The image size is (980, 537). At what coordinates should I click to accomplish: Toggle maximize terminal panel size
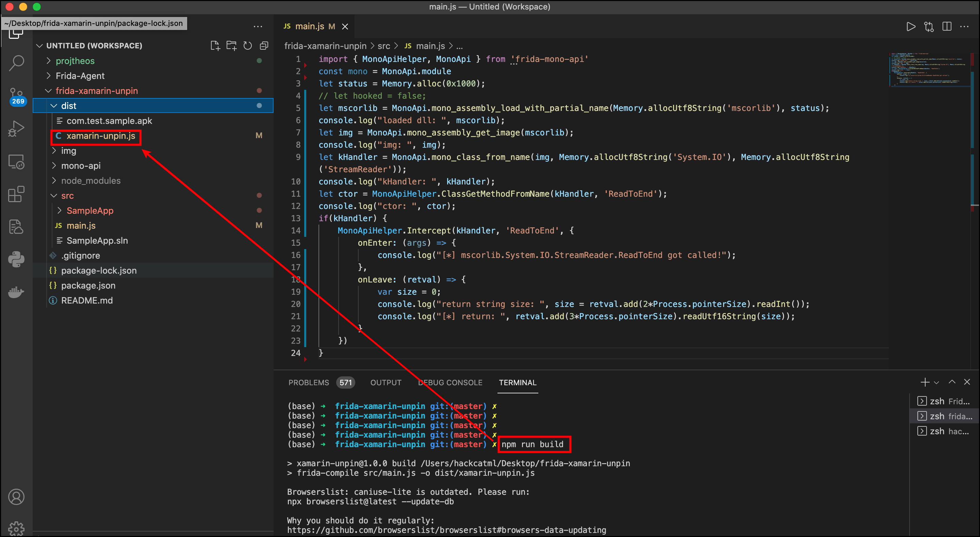pos(952,382)
